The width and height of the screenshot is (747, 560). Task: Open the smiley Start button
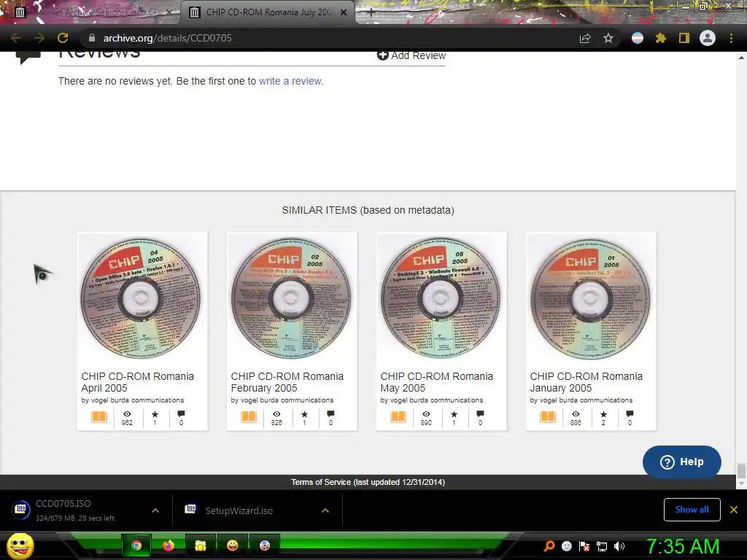(x=20, y=545)
